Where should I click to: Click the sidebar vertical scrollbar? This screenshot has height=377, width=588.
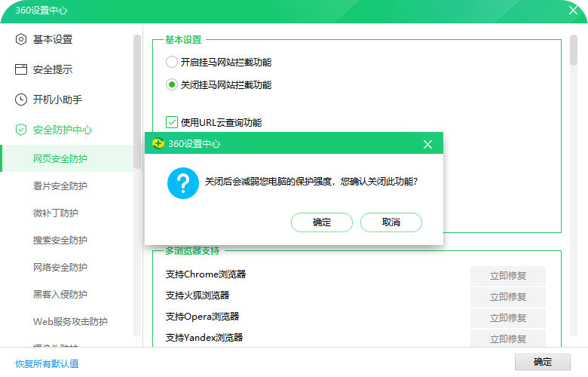click(137, 101)
